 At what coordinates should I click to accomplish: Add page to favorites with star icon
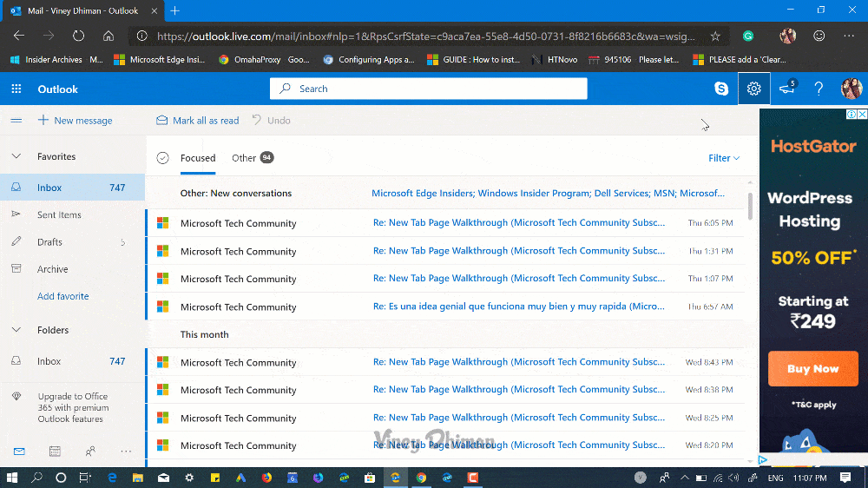[x=715, y=36]
